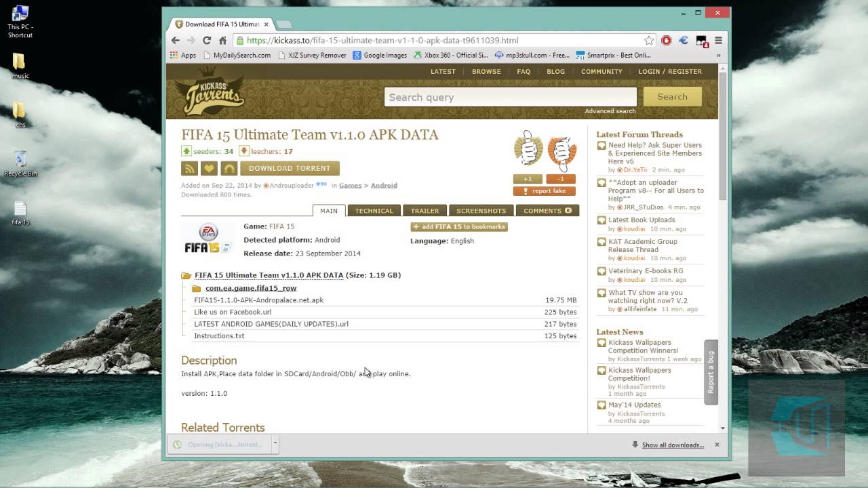The height and width of the screenshot is (488, 868).
Task: Open chs folder on desktop
Action: (x=20, y=114)
